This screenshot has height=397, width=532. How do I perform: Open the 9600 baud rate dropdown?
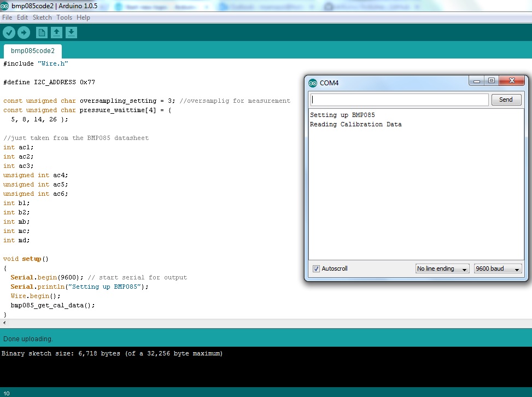pyautogui.click(x=498, y=268)
